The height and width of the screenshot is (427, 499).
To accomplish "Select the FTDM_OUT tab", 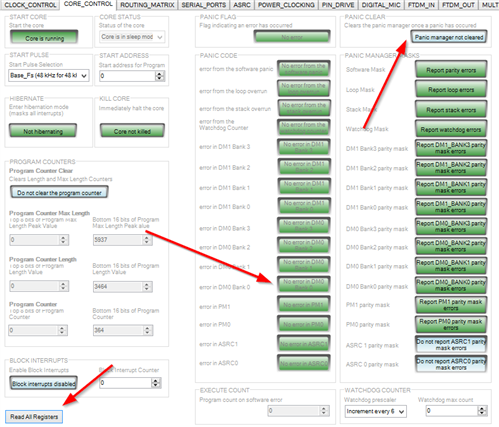I will (458, 5).
